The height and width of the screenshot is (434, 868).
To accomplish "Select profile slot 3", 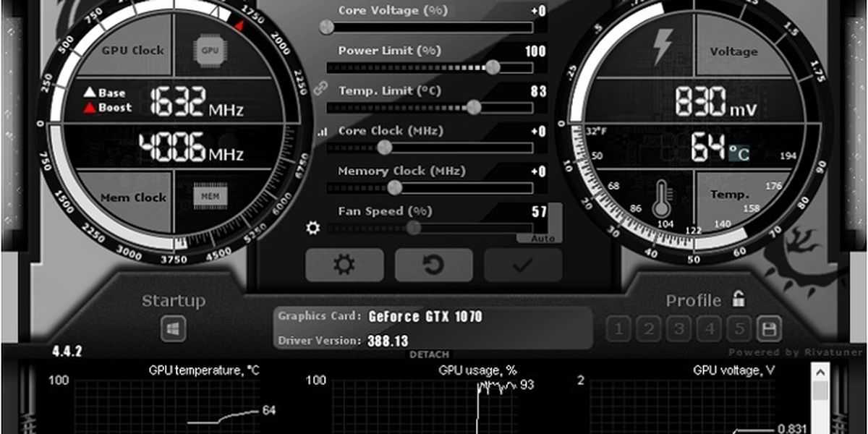I will pos(678,330).
